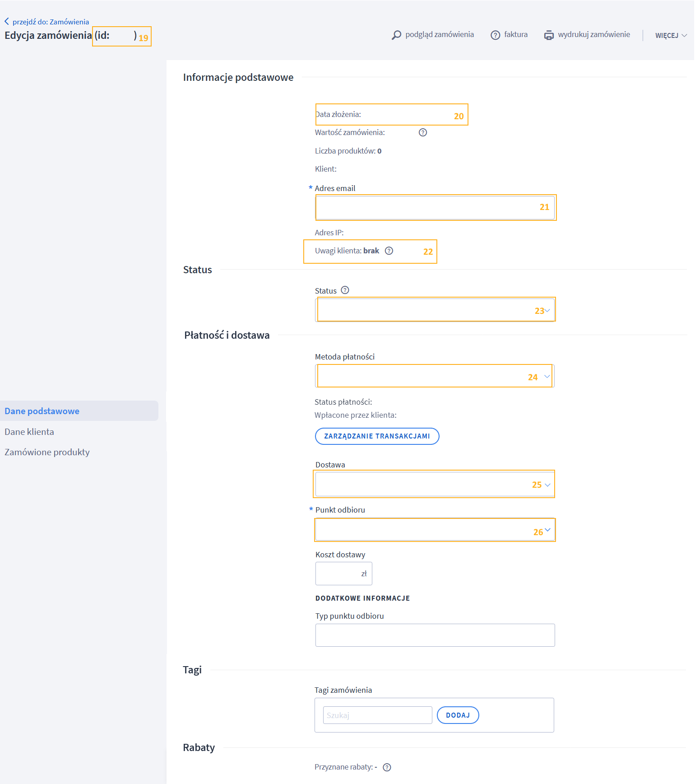
Task: Expand the WIĘCEJ menu
Action: click(x=671, y=35)
